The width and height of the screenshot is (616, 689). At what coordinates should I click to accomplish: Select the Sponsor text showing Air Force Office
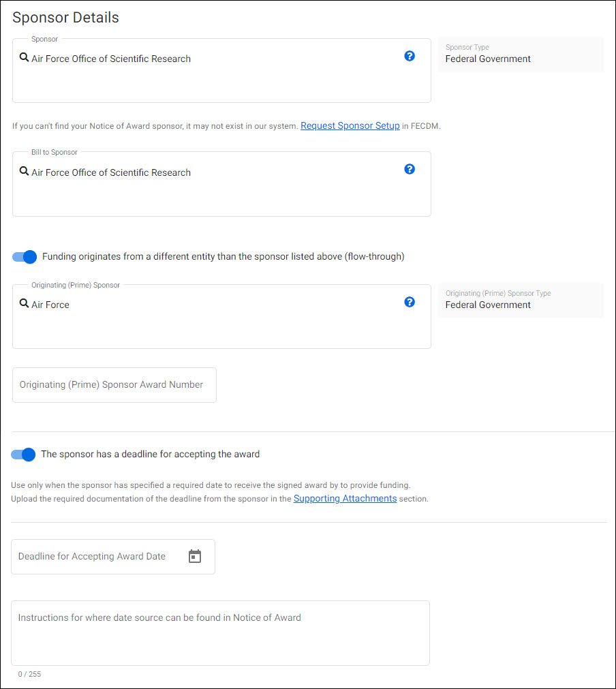(112, 59)
